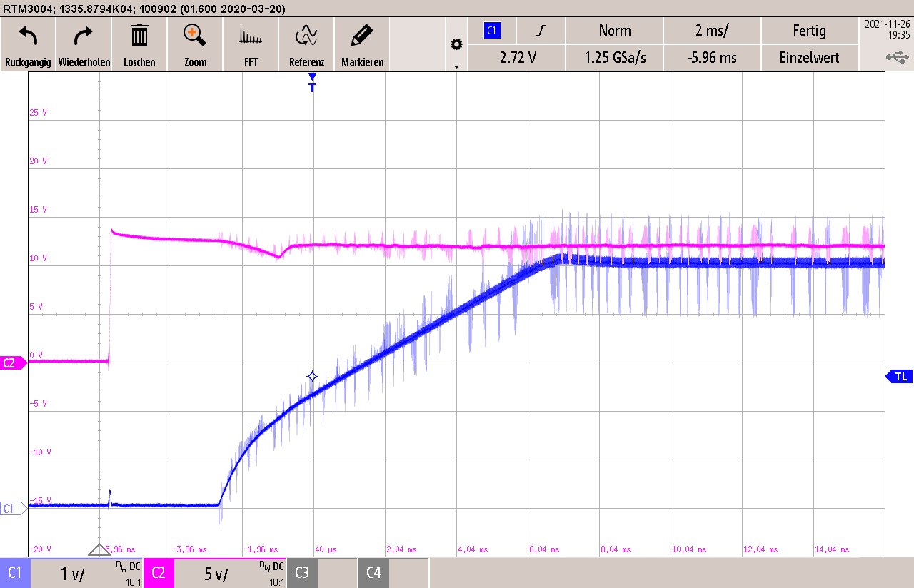Click the 1.25 GSa/s sample rate

615,58
